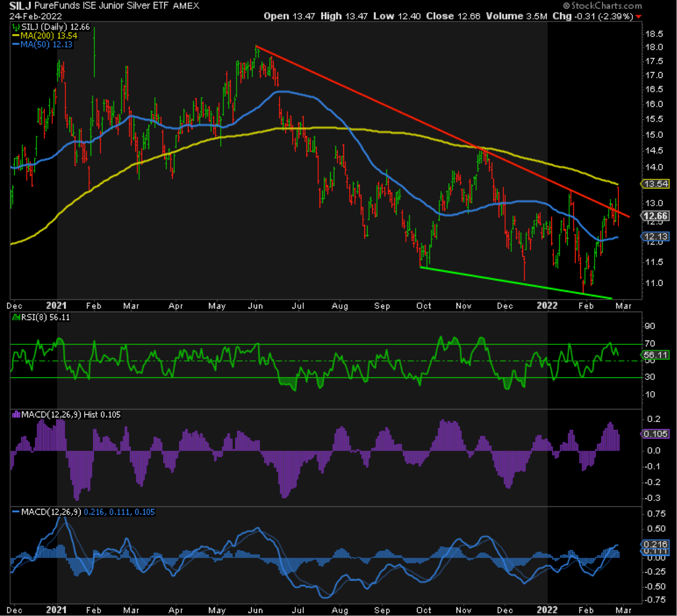Click the MACD(12,26,9) 0.216 panel label
Viewport: 677px width, 616px height.
point(84,512)
